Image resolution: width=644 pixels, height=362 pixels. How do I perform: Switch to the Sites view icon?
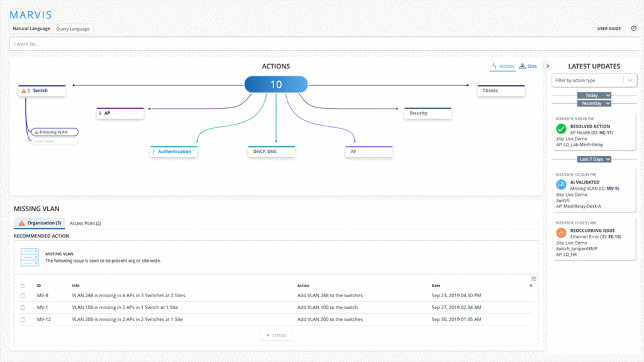point(524,66)
